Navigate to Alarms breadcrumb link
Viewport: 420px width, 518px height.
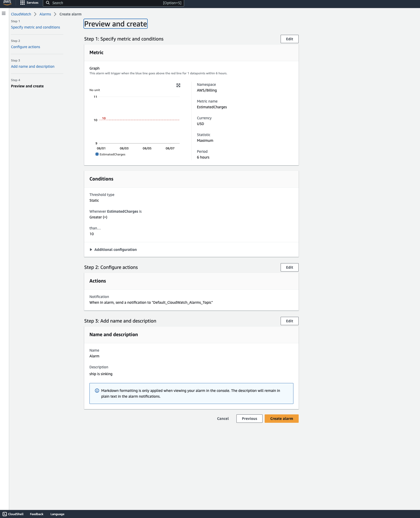[x=45, y=14]
